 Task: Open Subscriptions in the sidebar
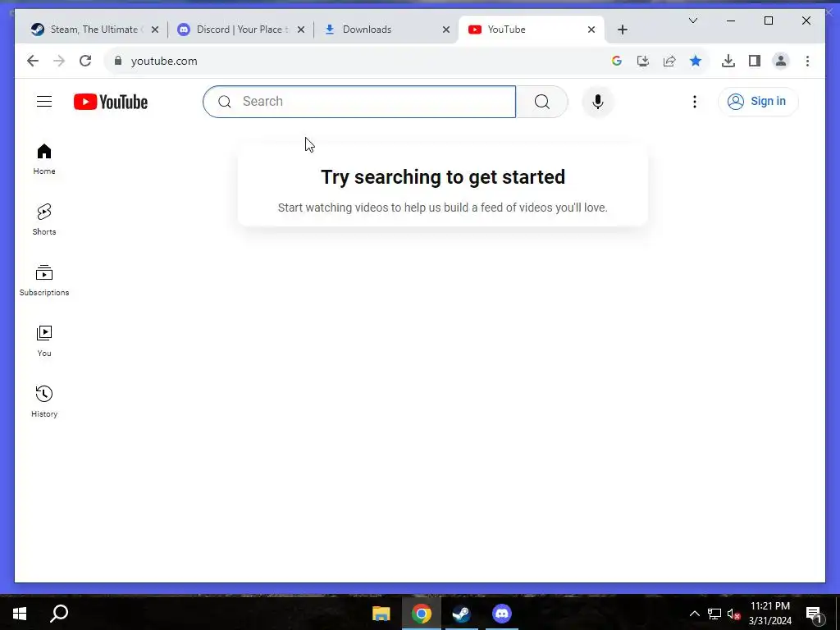coord(44,281)
